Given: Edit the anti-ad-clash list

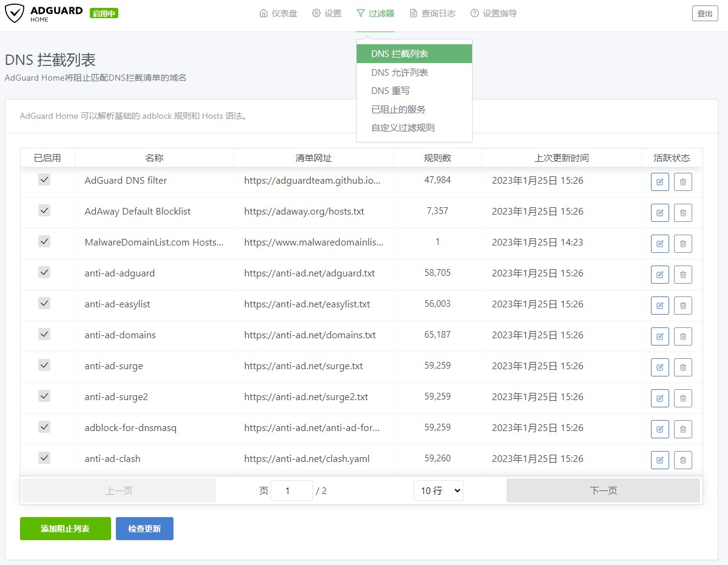Looking at the screenshot, I should (x=660, y=460).
